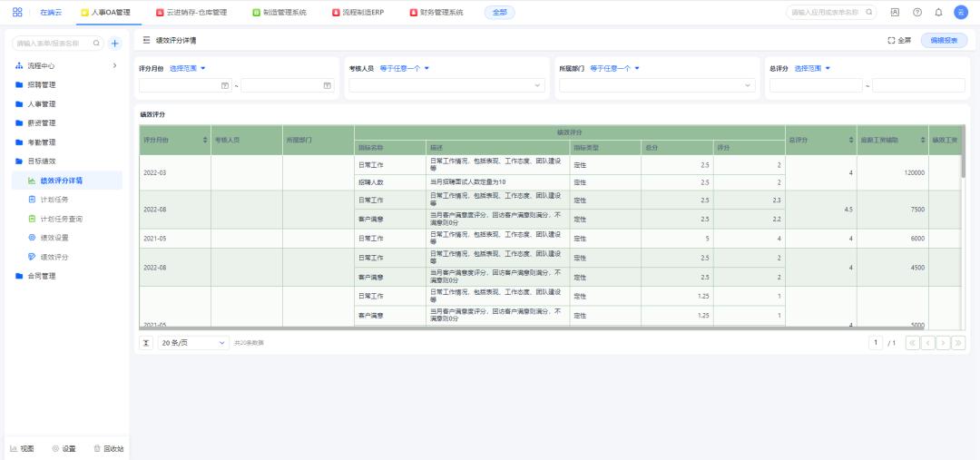Open 绩效设置 sidebar item
This screenshot has height=460, width=980.
[67, 238]
